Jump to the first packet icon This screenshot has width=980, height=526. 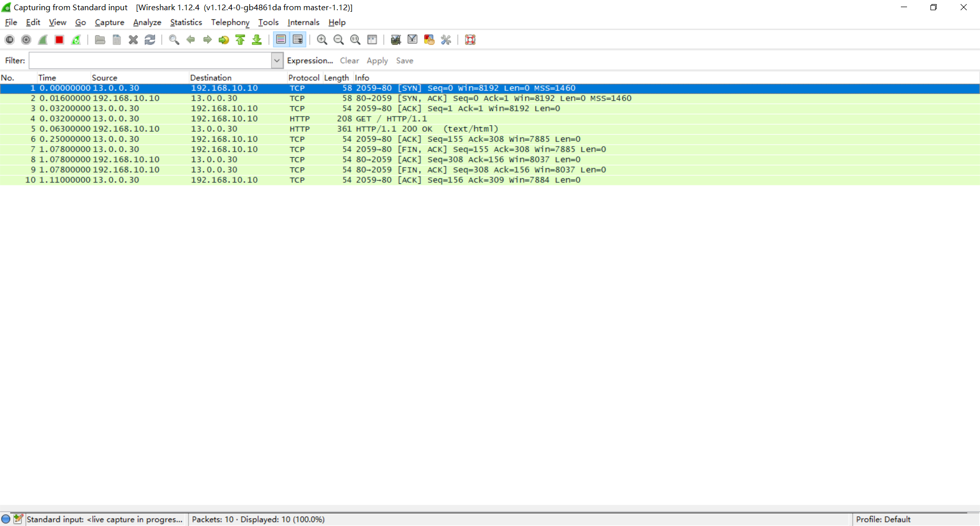240,40
